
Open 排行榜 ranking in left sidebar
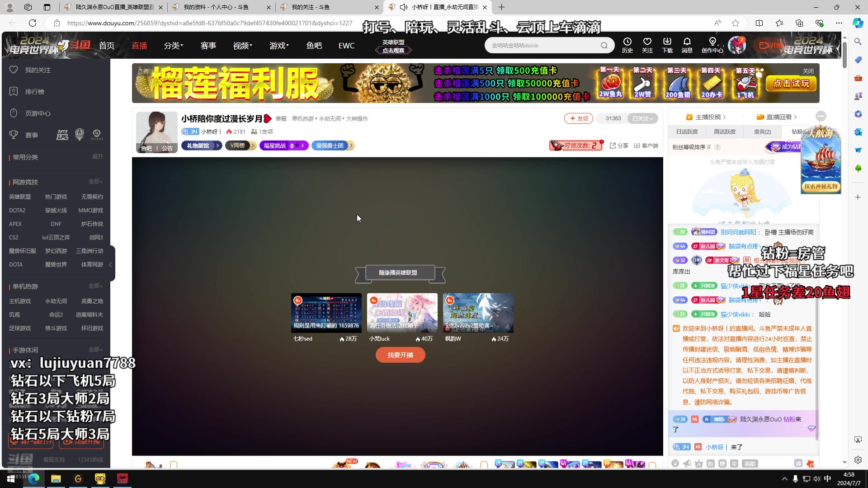[x=27, y=91]
